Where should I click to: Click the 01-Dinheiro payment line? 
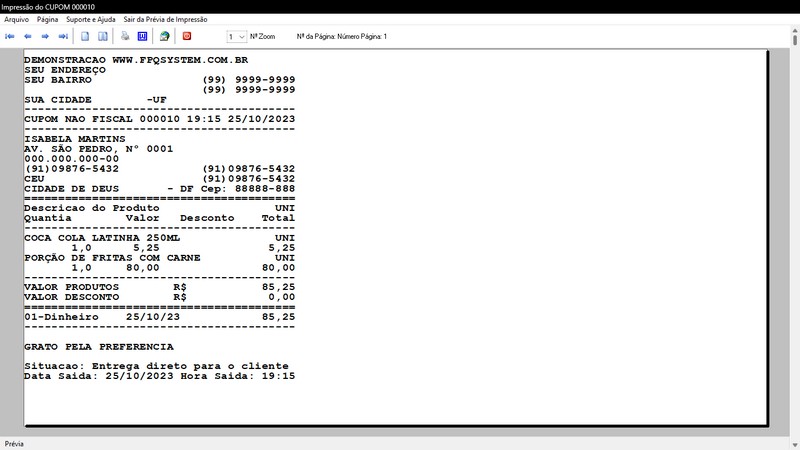tap(160, 317)
